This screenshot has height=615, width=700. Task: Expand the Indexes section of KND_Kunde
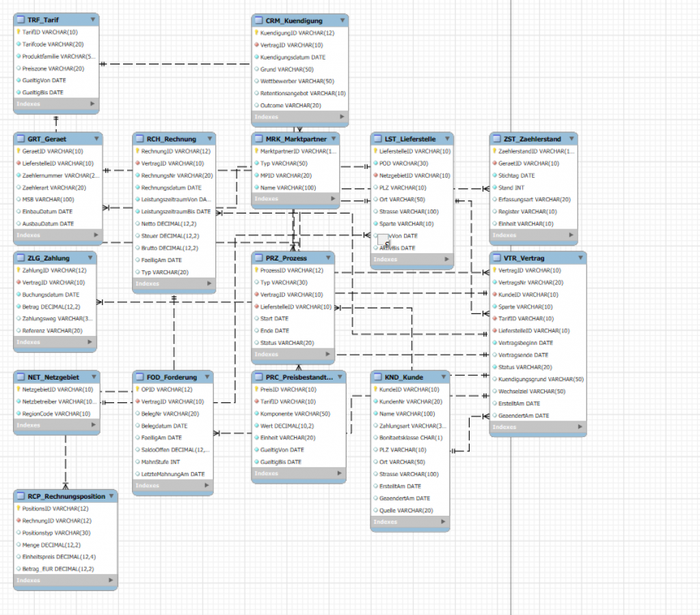point(443,522)
